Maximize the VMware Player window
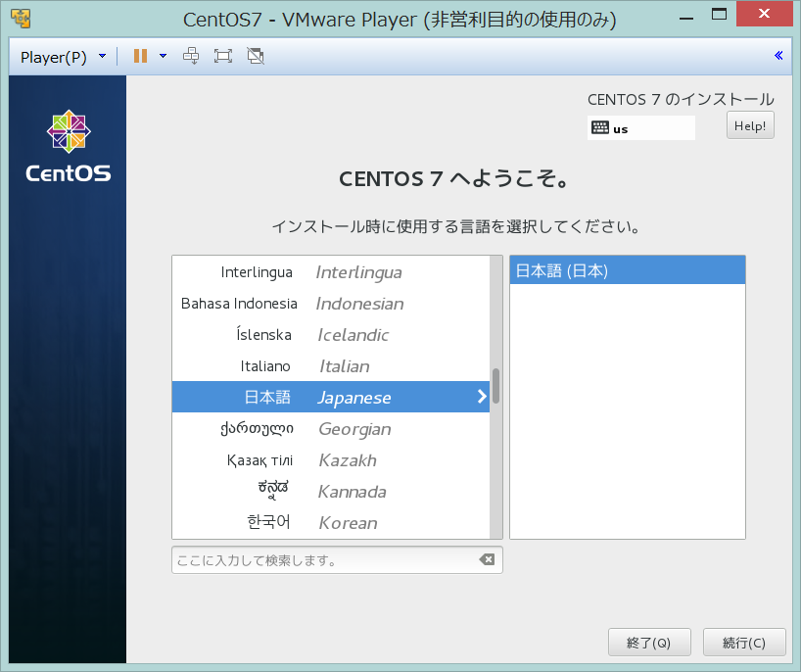801x672 pixels. click(x=719, y=15)
